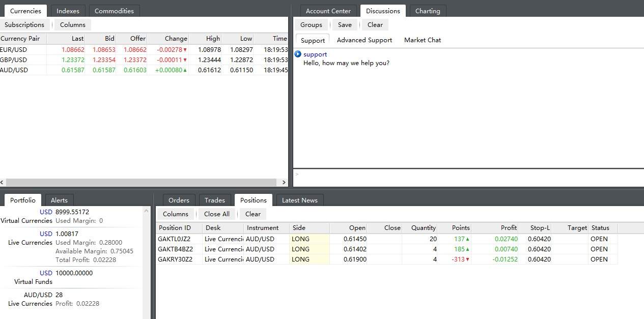Click the red down arrow beside -313 points
Viewport: 644px width, 319px height.
(x=467, y=259)
